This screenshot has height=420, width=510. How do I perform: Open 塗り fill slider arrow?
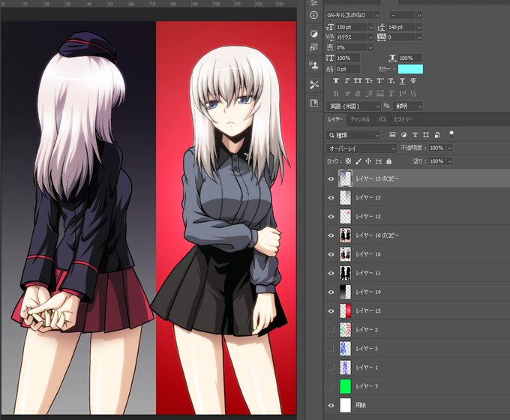pos(450,161)
